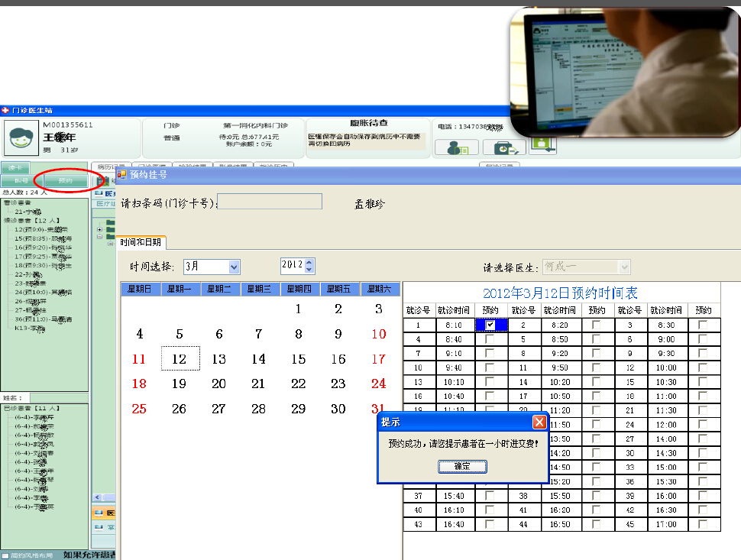741x560 pixels.
Task: Click the red cross 门诊医生站 app icon
Action: tap(6, 111)
